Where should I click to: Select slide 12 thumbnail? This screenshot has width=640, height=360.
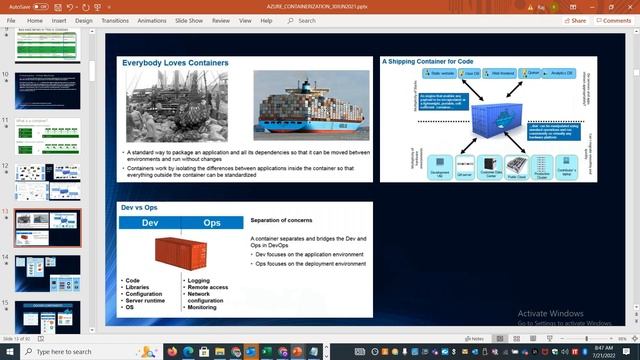(x=47, y=182)
